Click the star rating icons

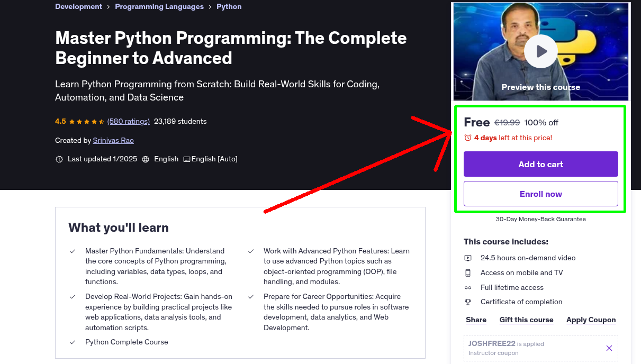(87, 122)
